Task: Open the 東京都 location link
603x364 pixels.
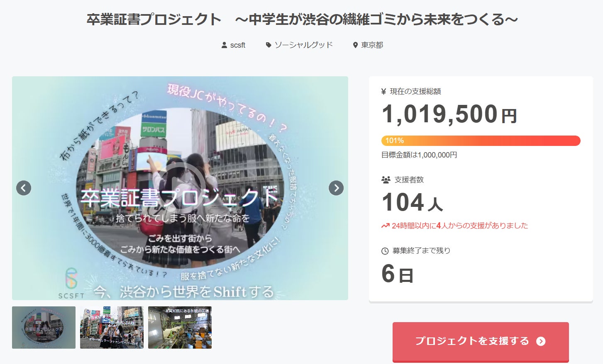Action: pyautogui.click(x=372, y=45)
